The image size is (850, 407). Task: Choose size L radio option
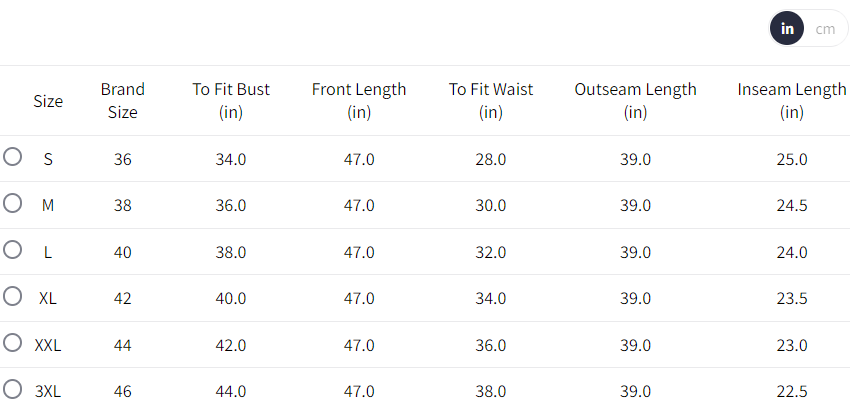click(x=13, y=250)
